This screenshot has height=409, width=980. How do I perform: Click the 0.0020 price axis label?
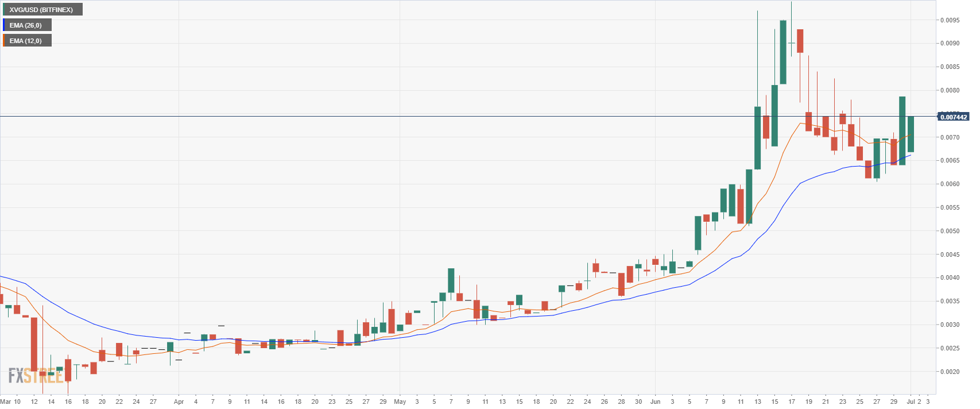[x=950, y=372]
